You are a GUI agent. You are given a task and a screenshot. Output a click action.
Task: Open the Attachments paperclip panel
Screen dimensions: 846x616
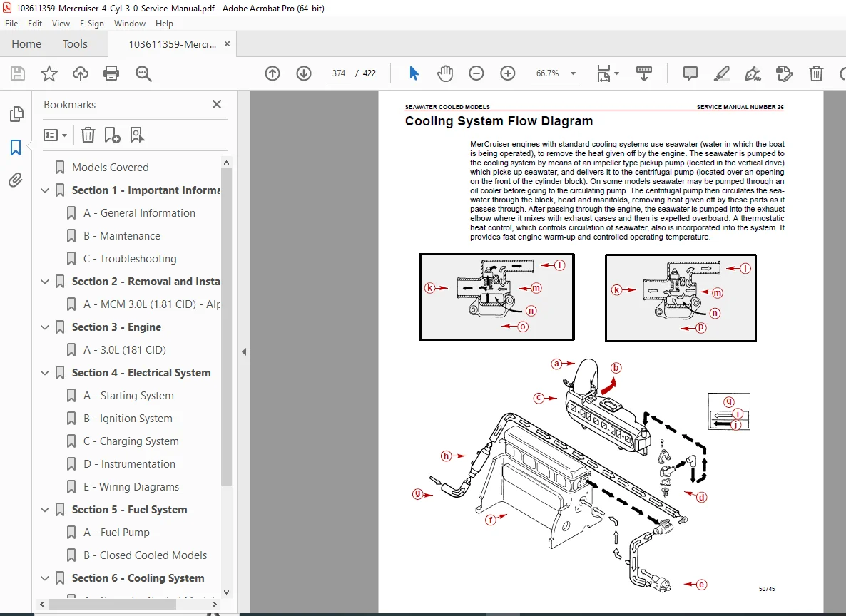(16, 180)
